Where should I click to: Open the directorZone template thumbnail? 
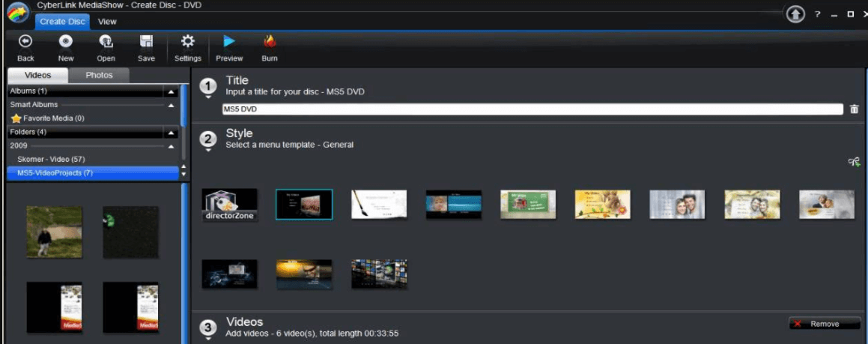tap(230, 205)
